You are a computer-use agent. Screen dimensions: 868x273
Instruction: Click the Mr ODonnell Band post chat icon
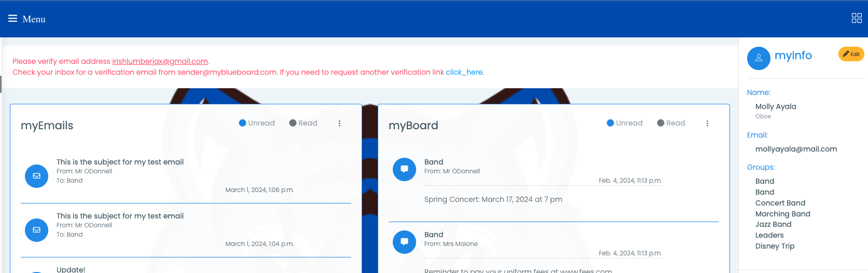tap(404, 169)
